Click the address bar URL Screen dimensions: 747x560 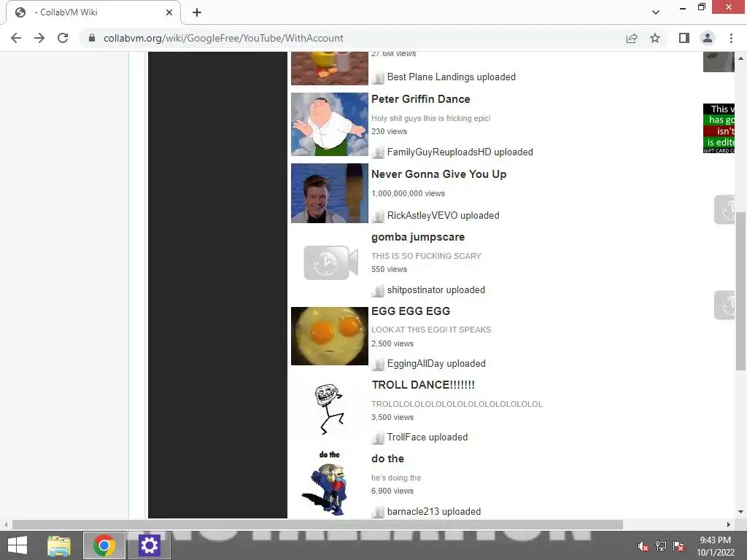[223, 38]
